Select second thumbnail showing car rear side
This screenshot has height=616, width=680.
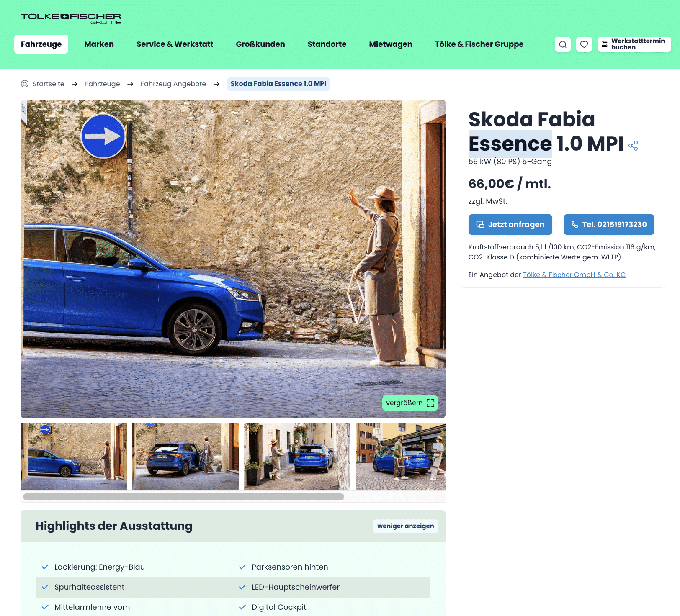point(185,457)
